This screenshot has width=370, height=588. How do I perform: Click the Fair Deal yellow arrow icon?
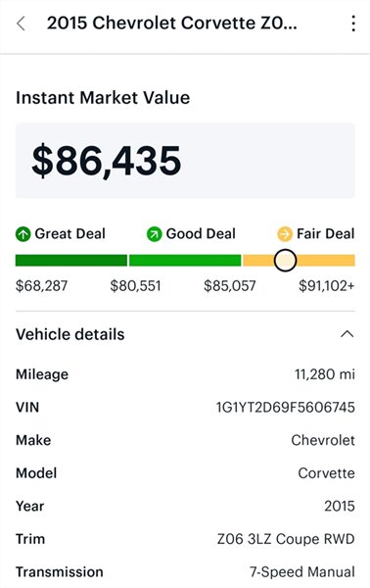point(285,234)
